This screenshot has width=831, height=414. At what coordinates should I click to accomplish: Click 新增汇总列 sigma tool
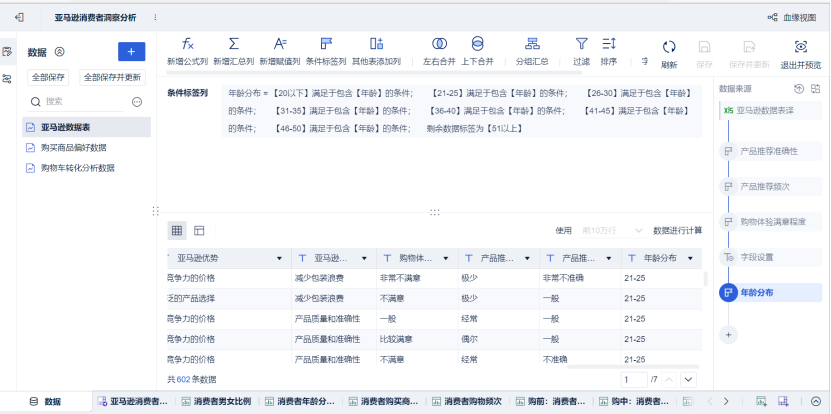[234, 52]
